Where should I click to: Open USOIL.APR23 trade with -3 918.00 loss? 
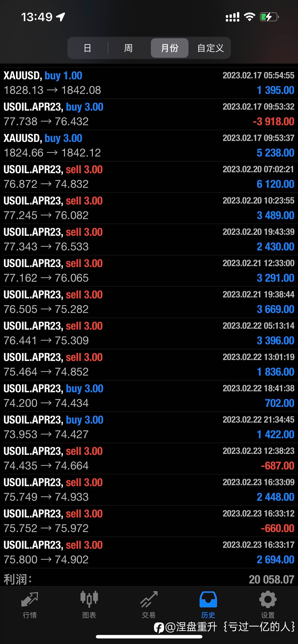click(149, 114)
